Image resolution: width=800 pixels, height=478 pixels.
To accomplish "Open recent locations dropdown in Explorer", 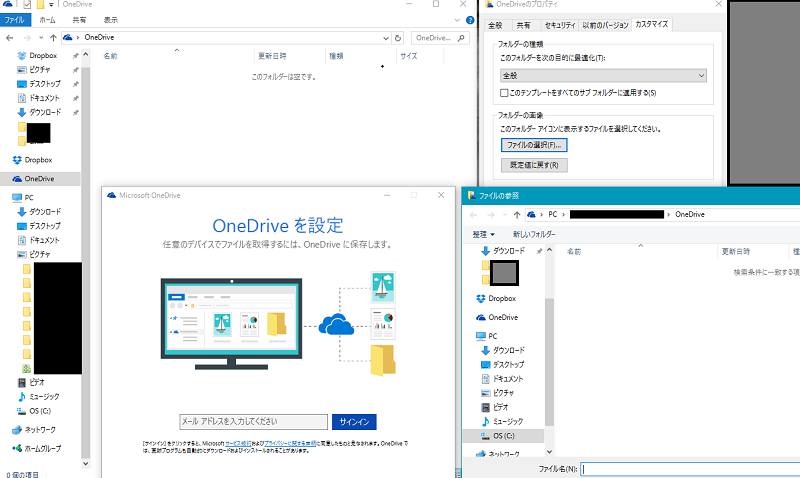I will 41,38.
